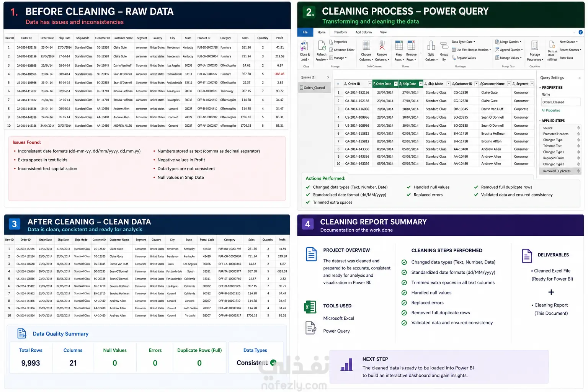Image resolution: width=588 pixels, height=392 pixels.
Task: Click the Power Query help icon
Action: [581, 32]
